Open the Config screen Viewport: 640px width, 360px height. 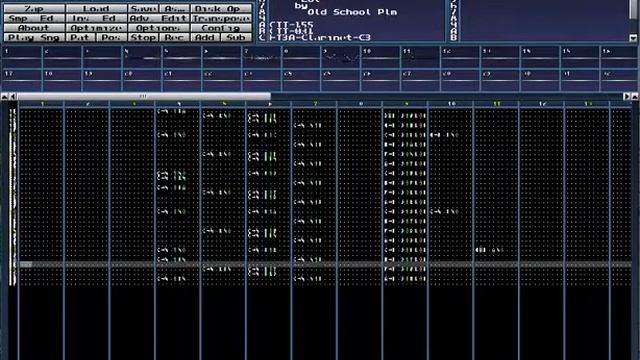221,28
